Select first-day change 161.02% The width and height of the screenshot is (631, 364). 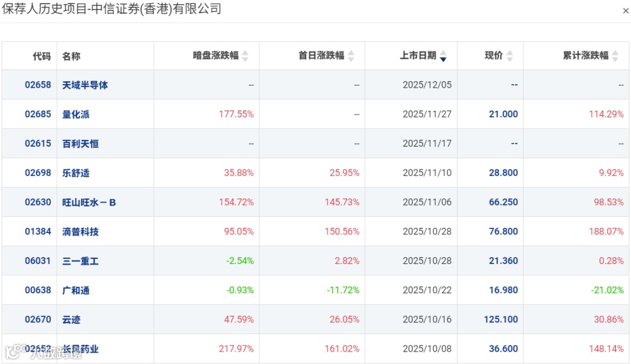(x=342, y=349)
